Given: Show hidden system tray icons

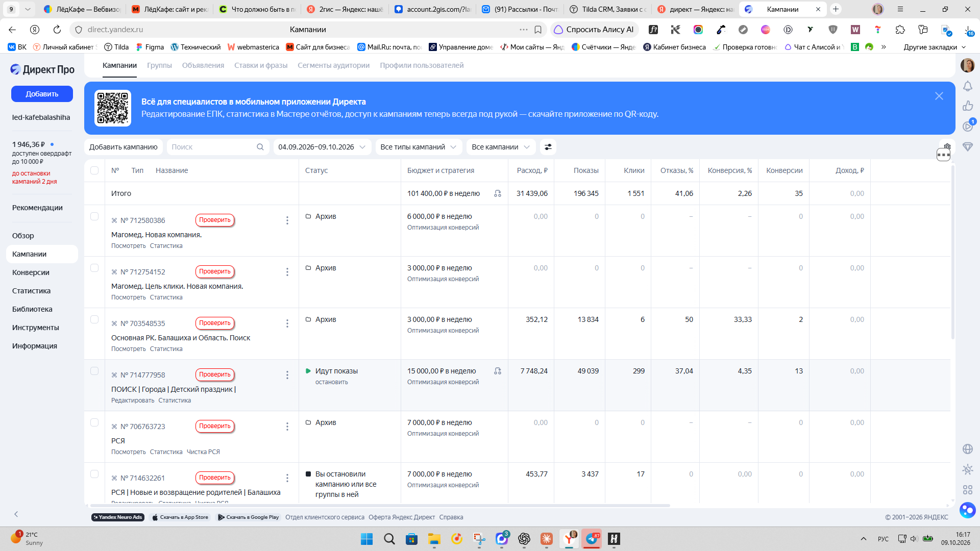Looking at the screenshot, I should (x=864, y=539).
